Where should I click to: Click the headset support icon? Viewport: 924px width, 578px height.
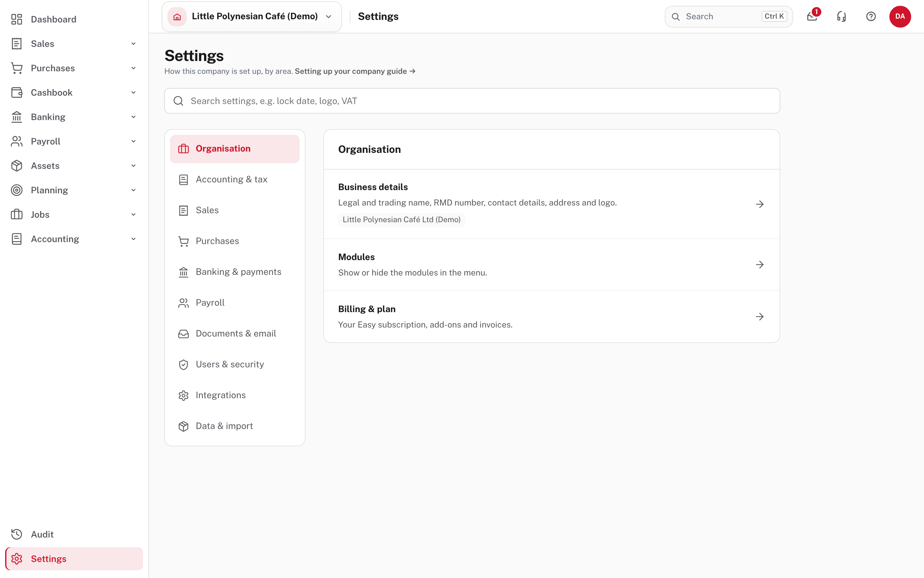pos(842,16)
